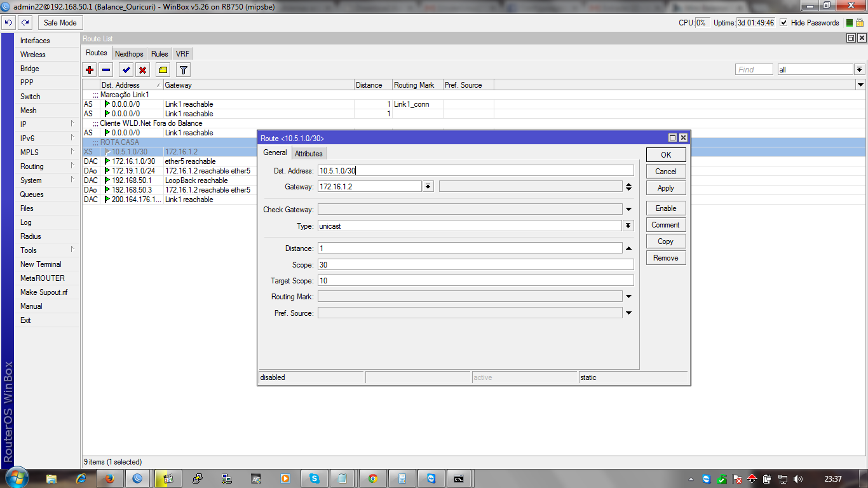
Task: Switch to the Nexthops tab
Action: coord(129,54)
